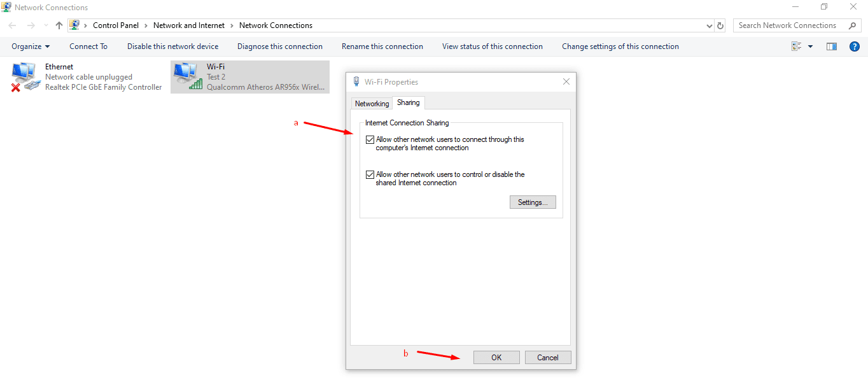Open the Settings... button
The height and width of the screenshot is (380, 868).
533,202
